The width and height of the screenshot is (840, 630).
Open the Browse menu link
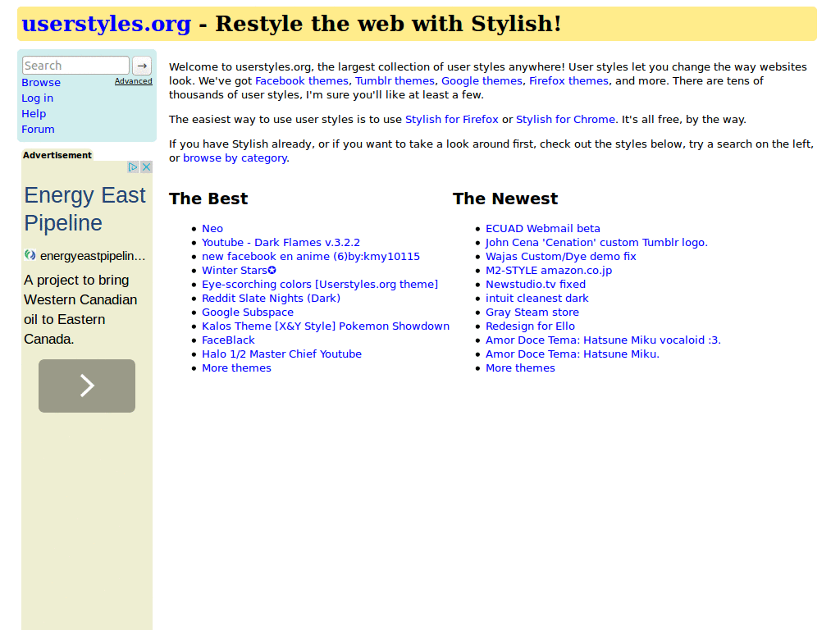[x=41, y=83]
